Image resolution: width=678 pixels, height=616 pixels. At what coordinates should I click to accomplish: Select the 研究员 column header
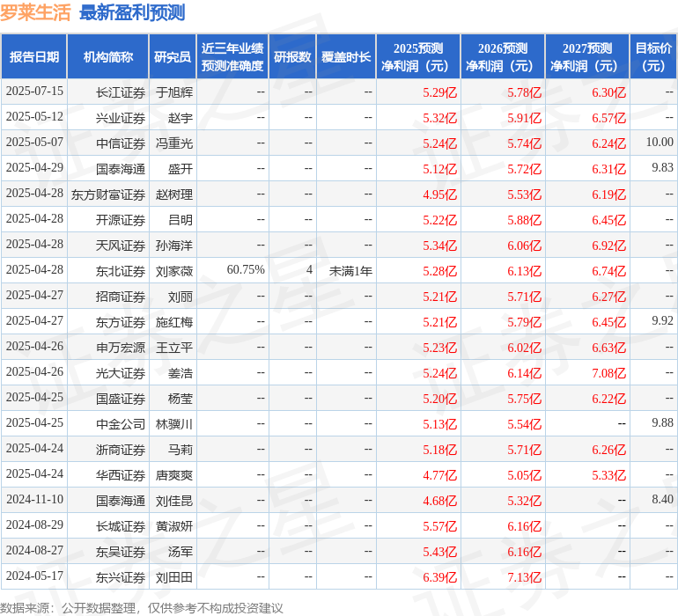[173, 56]
